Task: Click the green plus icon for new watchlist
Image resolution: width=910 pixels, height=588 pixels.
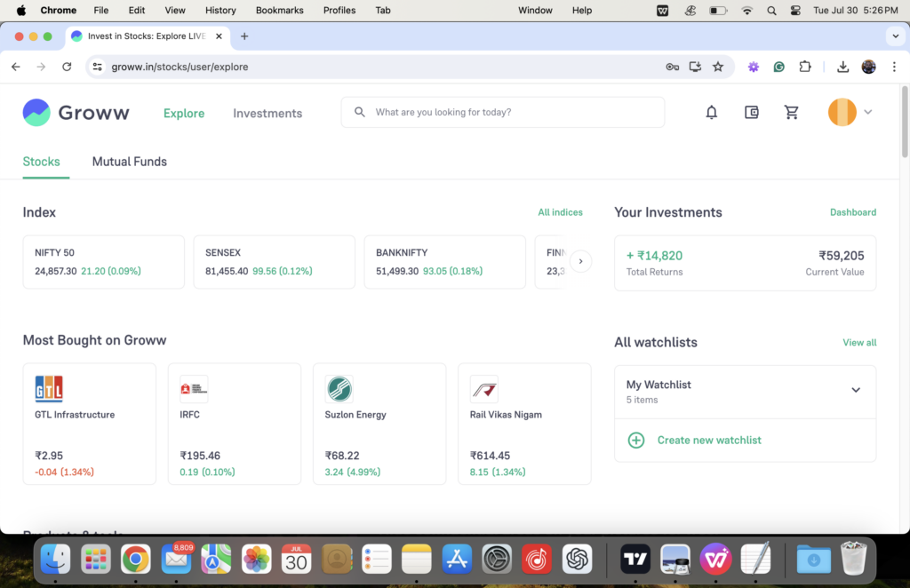Action: (x=636, y=440)
